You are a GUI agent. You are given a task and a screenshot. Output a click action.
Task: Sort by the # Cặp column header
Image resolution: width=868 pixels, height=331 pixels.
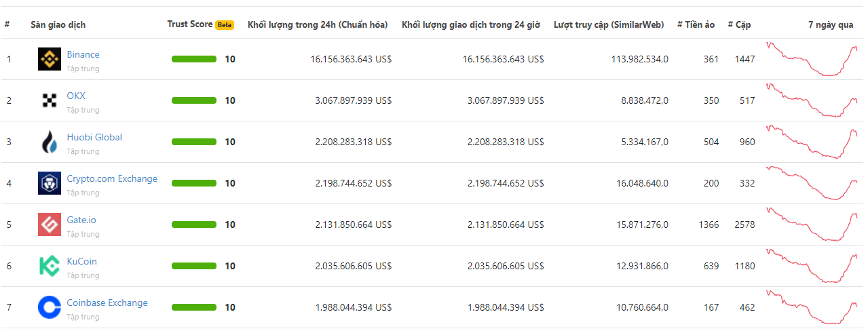pyautogui.click(x=739, y=25)
